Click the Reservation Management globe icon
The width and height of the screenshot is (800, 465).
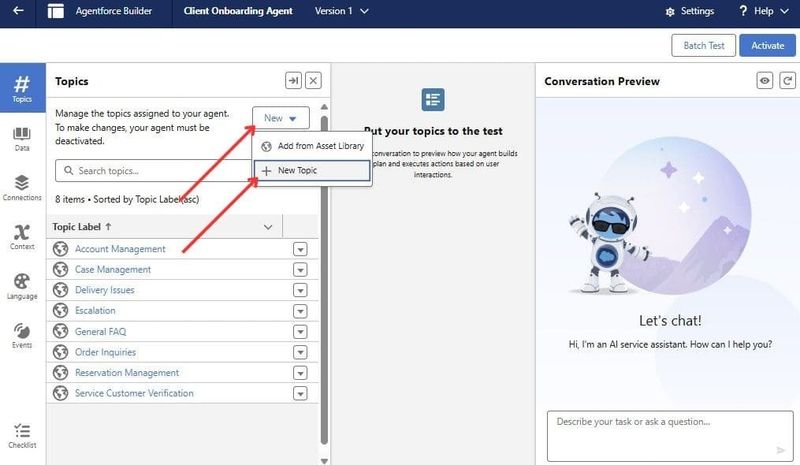tap(61, 373)
